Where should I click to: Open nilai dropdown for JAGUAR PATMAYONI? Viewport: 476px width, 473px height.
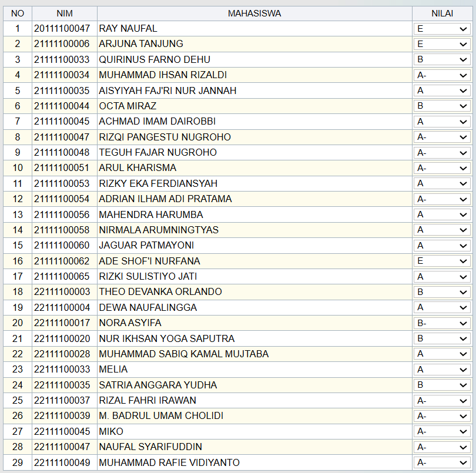point(442,246)
